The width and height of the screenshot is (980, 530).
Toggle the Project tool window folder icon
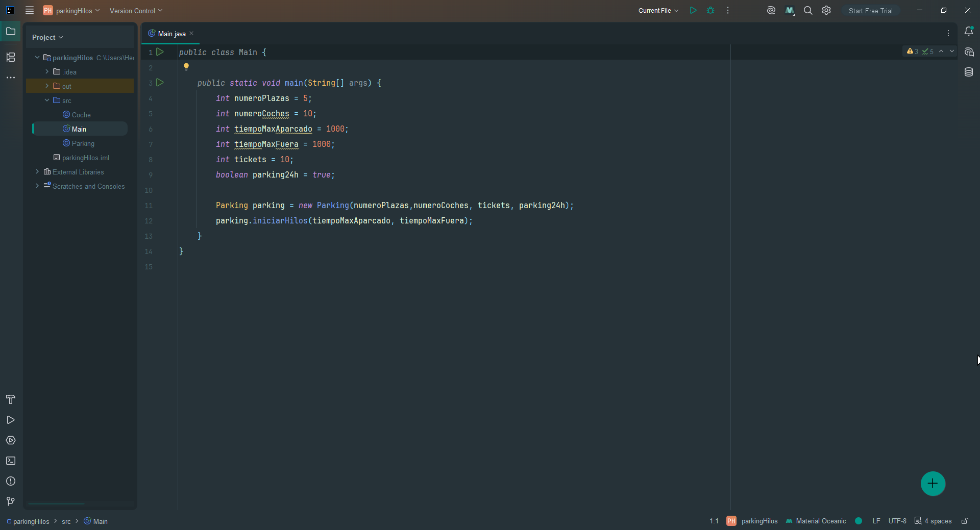coord(11,32)
